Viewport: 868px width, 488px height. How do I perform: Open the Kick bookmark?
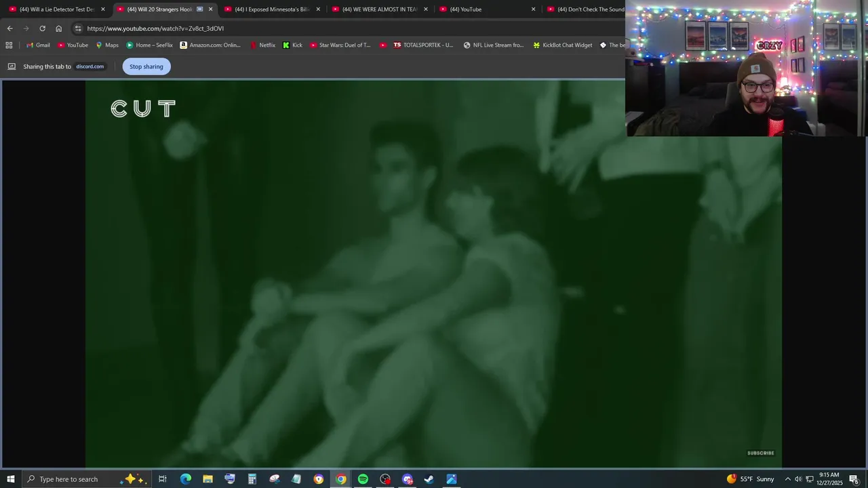tap(292, 45)
